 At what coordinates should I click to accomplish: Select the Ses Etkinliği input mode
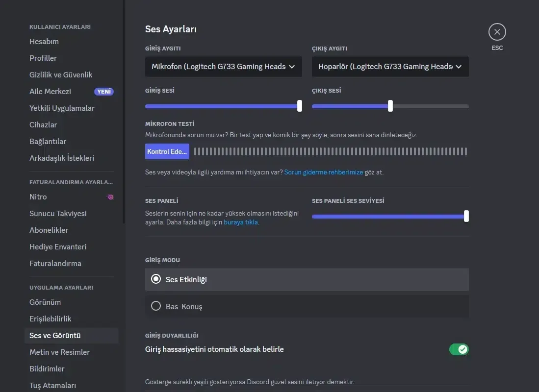[x=307, y=280]
